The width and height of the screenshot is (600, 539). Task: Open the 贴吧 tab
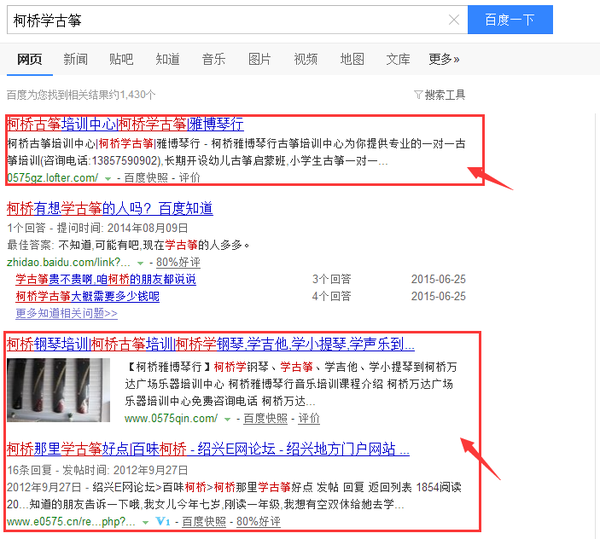121,59
